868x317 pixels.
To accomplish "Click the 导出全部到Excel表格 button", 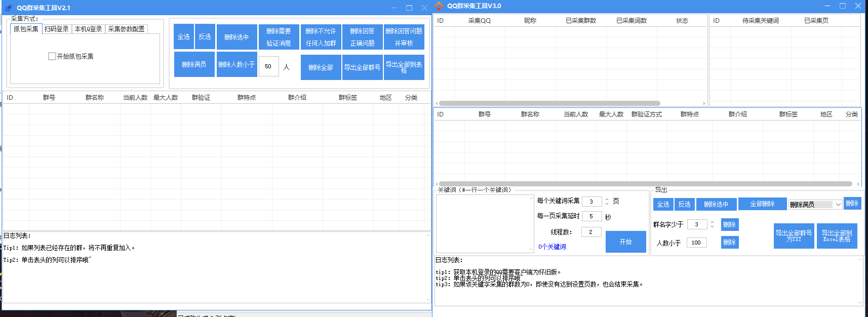I will coord(837,236).
